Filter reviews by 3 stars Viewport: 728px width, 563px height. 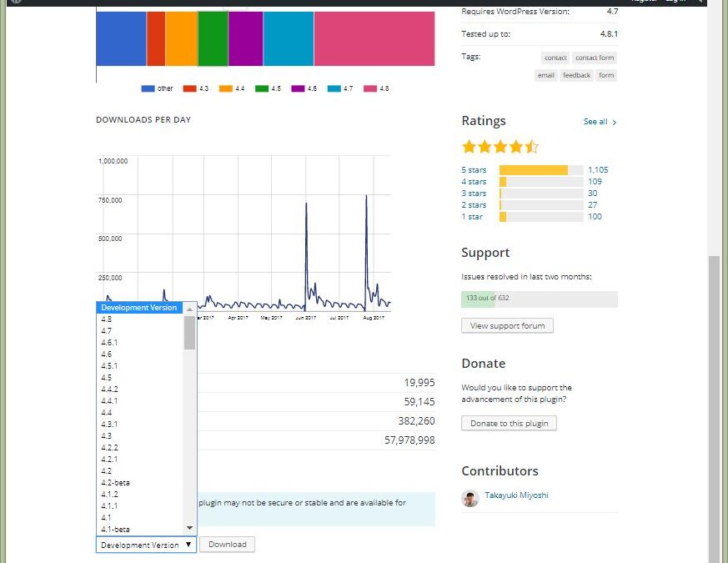point(474,194)
